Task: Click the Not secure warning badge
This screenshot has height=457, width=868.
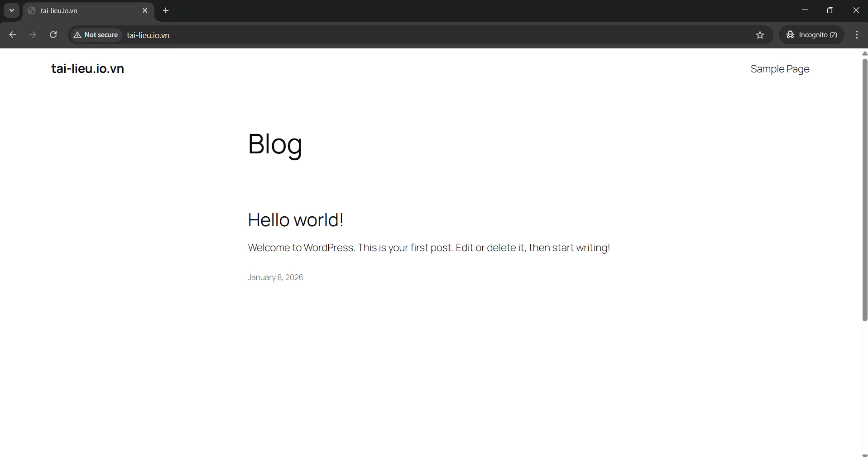Action: click(x=96, y=35)
